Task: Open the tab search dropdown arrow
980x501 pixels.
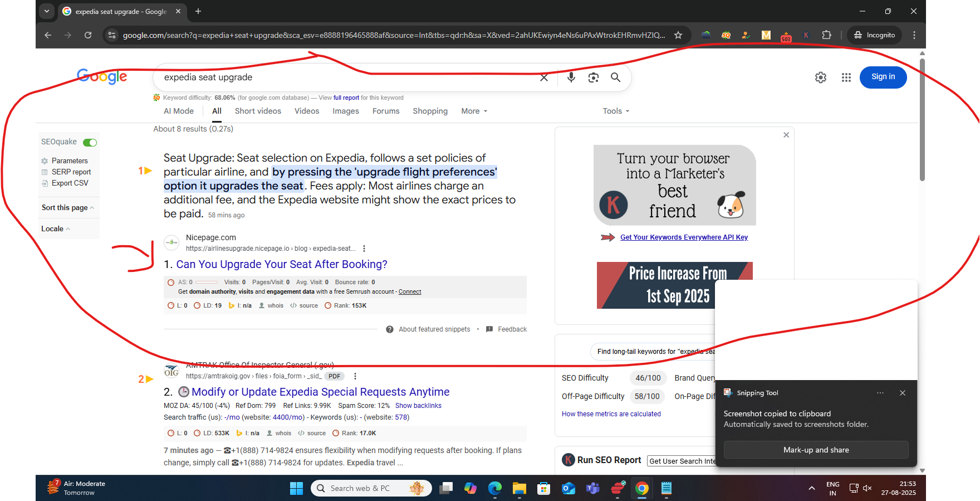Action: 47,11
